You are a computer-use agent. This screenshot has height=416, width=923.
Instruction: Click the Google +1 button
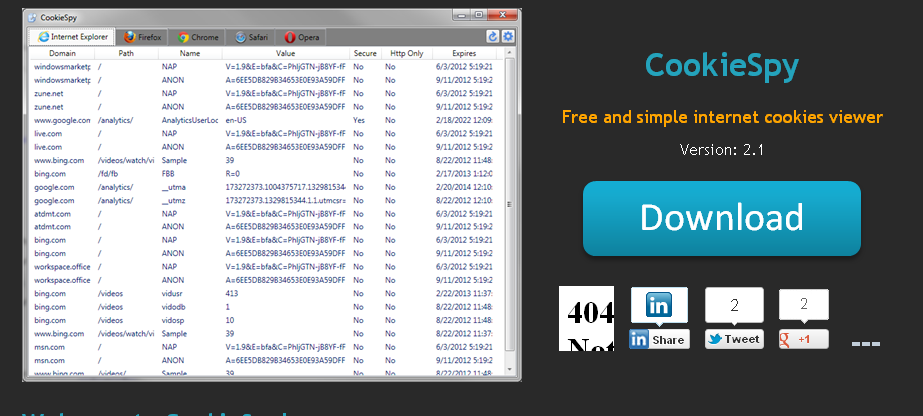(804, 340)
